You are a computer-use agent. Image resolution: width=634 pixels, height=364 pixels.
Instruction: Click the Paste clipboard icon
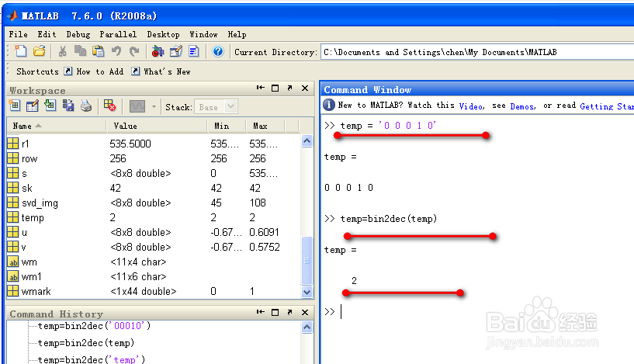click(x=99, y=51)
